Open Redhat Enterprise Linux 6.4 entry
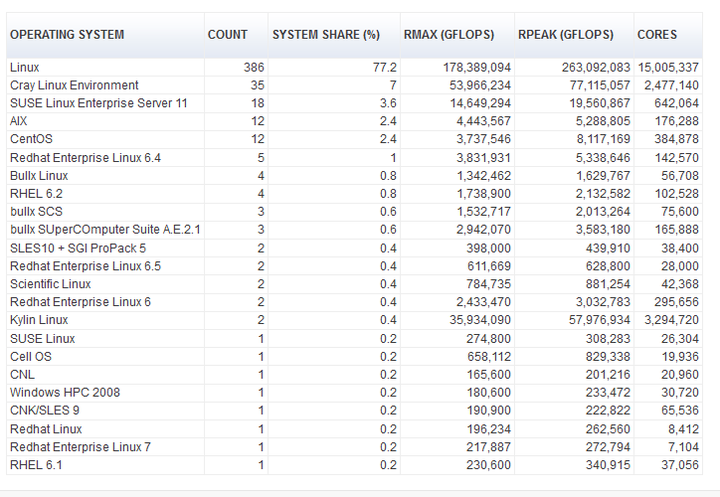 tap(85, 157)
